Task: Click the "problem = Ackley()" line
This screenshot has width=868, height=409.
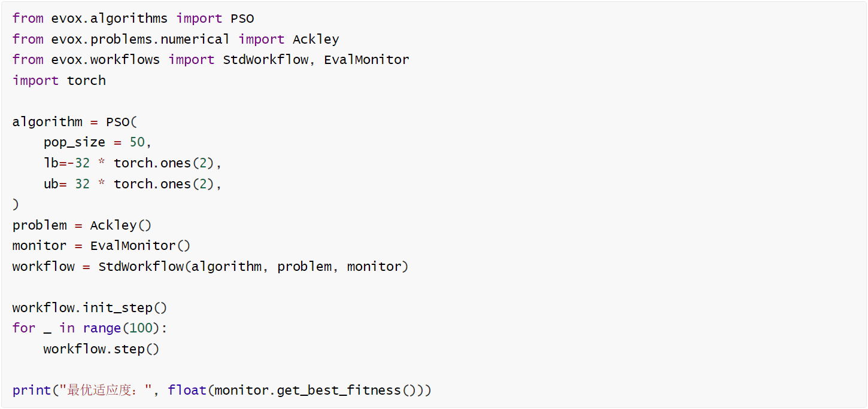Action: (81, 225)
